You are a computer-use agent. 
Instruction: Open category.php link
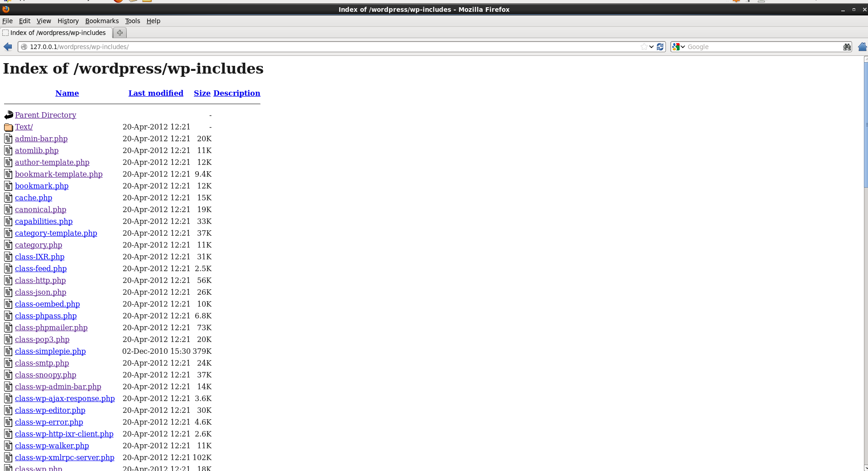click(x=39, y=245)
